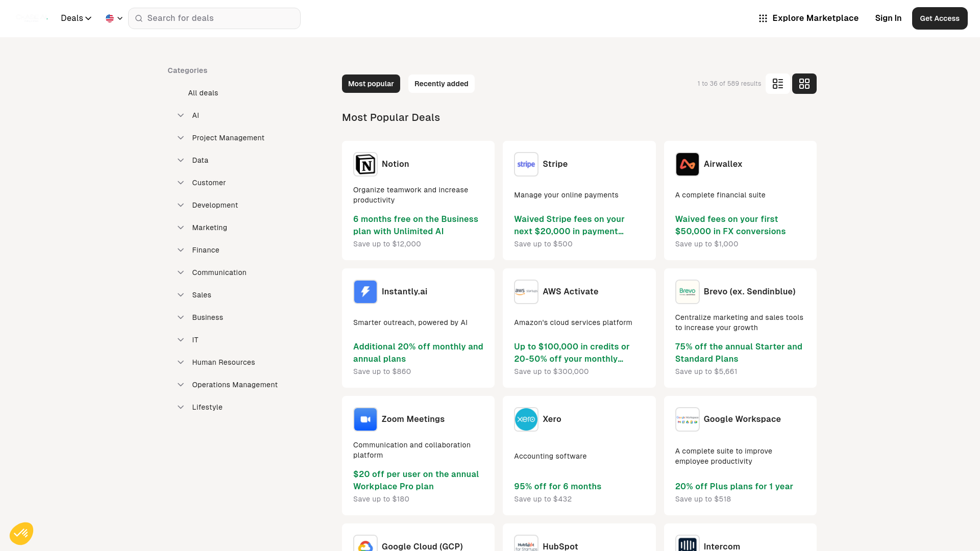Click the Get Access button
980x551 pixels.
pyautogui.click(x=940, y=18)
